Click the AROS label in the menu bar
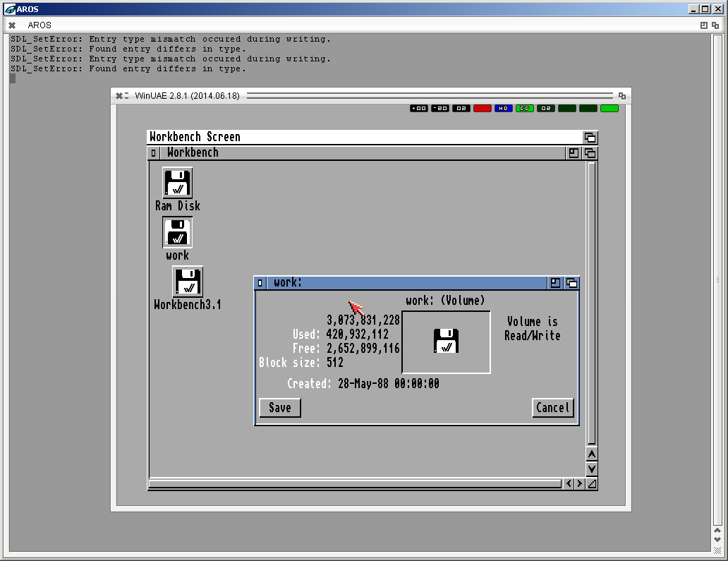The image size is (728, 561). (40, 25)
